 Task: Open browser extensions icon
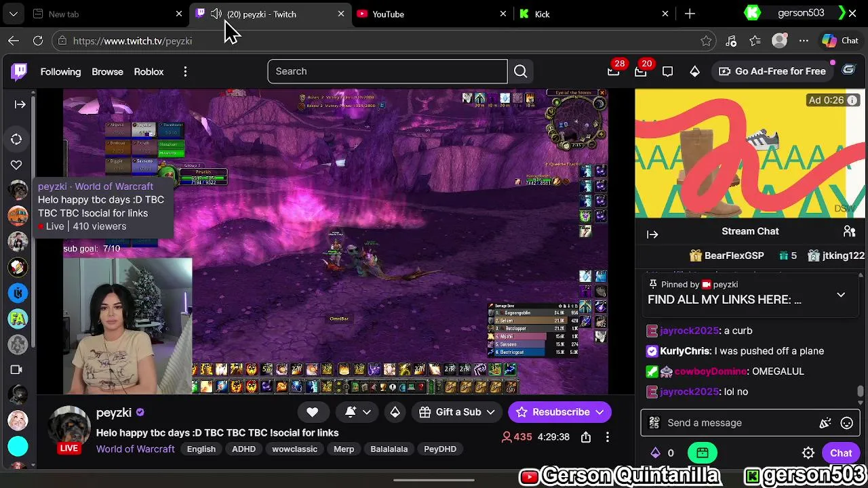[x=731, y=41]
